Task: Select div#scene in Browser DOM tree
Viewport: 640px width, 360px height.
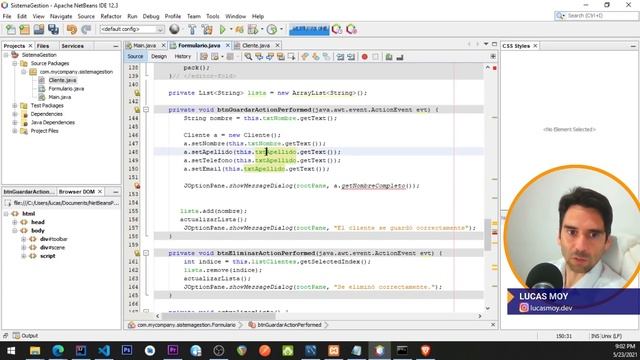Action: pyautogui.click(x=52, y=247)
